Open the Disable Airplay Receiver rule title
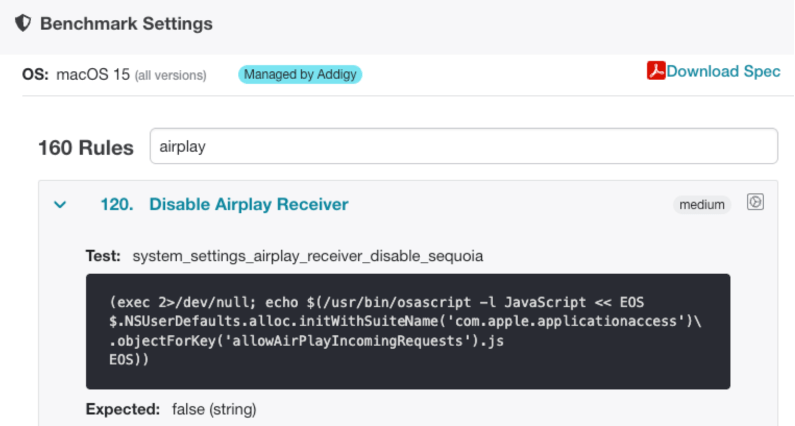This screenshot has height=426, width=795. [248, 204]
